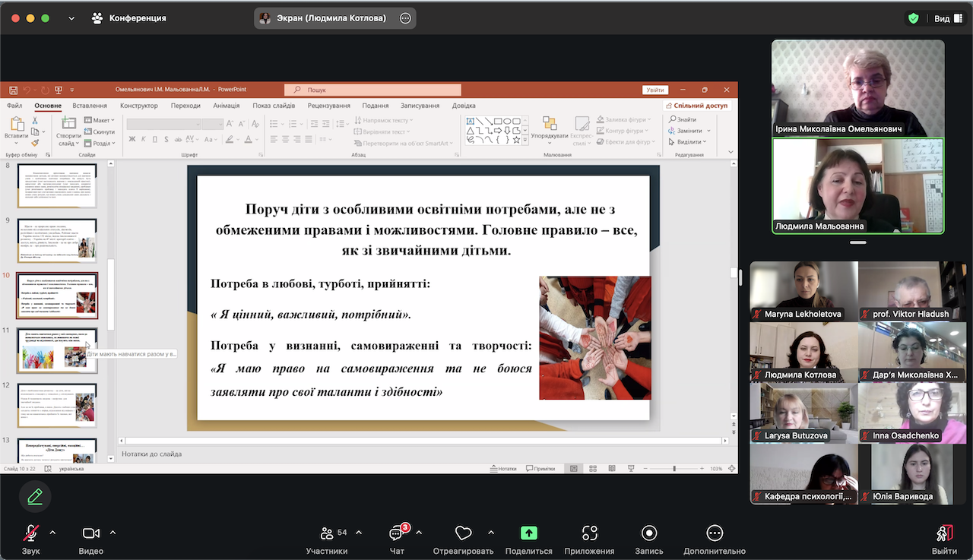Click the green Share screen icon
The height and width of the screenshot is (560, 973).
528,533
